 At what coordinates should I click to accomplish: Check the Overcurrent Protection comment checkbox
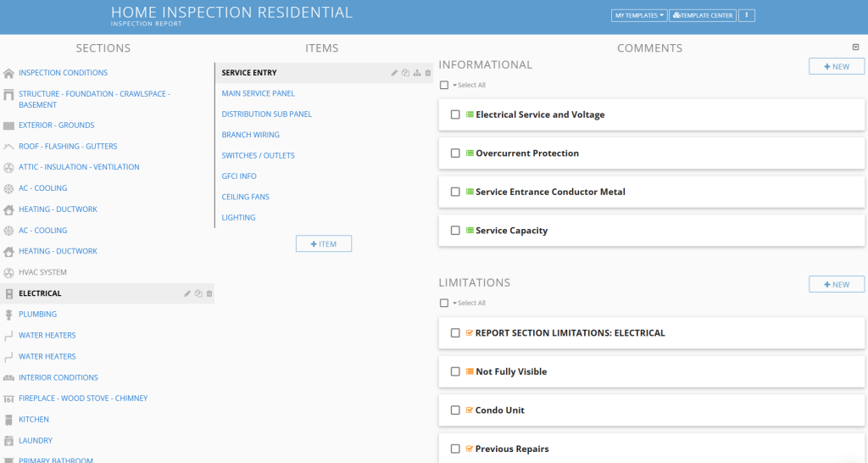point(455,153)
